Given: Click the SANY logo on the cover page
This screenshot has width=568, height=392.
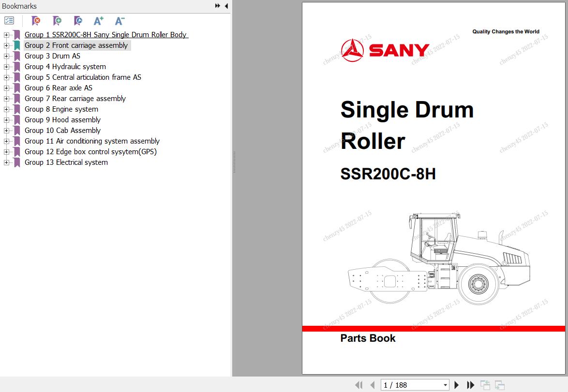Looking at the screenshot, I should (385, 50).
